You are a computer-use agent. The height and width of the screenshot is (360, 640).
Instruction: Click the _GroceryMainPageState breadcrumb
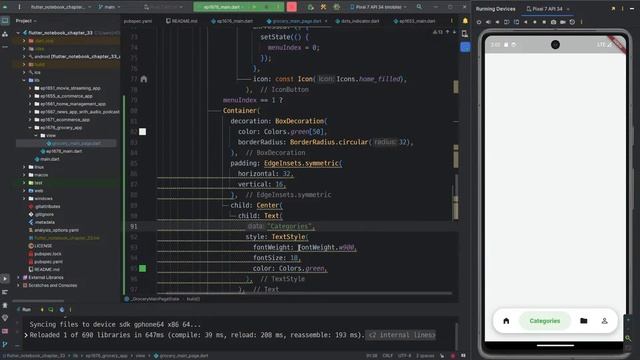[155, 299]
